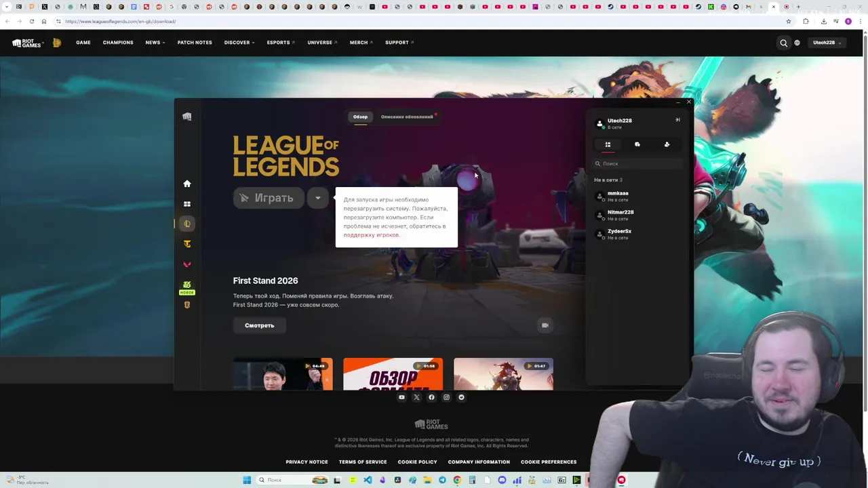Switch to Описания обновлений tab

pyautogui.click(x=407, y=117)
